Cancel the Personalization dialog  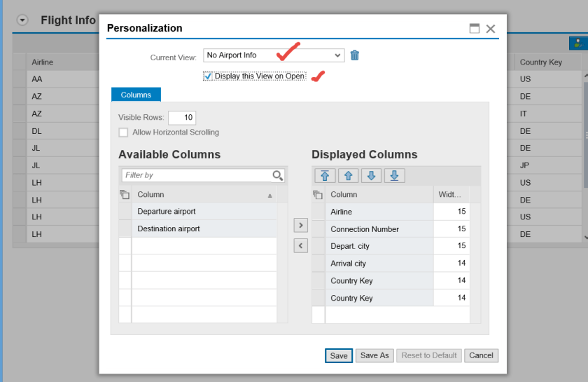(481, 355)
